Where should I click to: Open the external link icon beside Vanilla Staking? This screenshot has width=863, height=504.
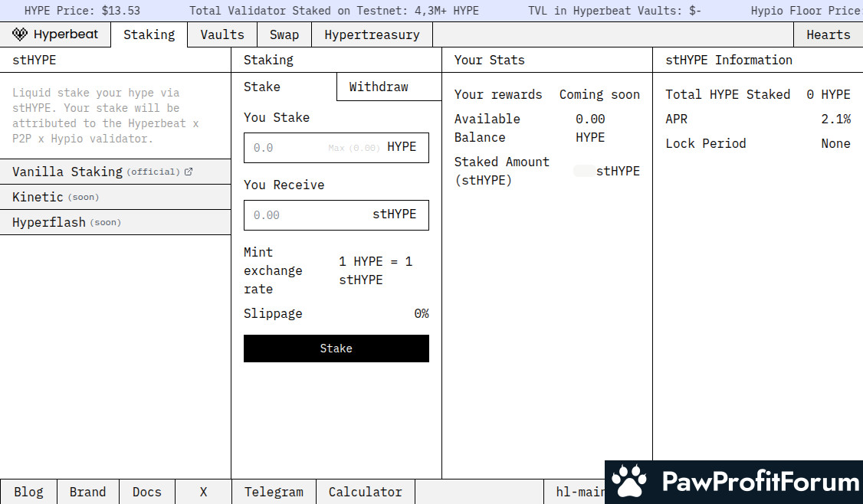pos(189,172)
